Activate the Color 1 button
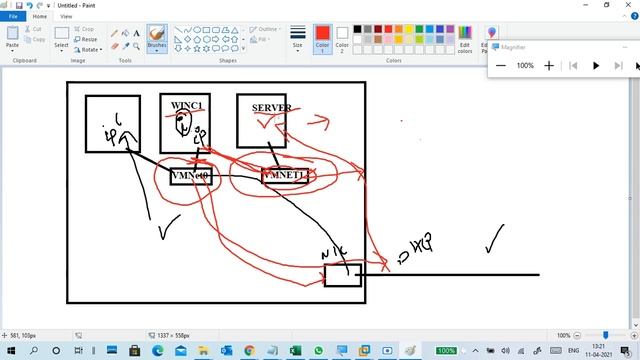 [322, 39]
